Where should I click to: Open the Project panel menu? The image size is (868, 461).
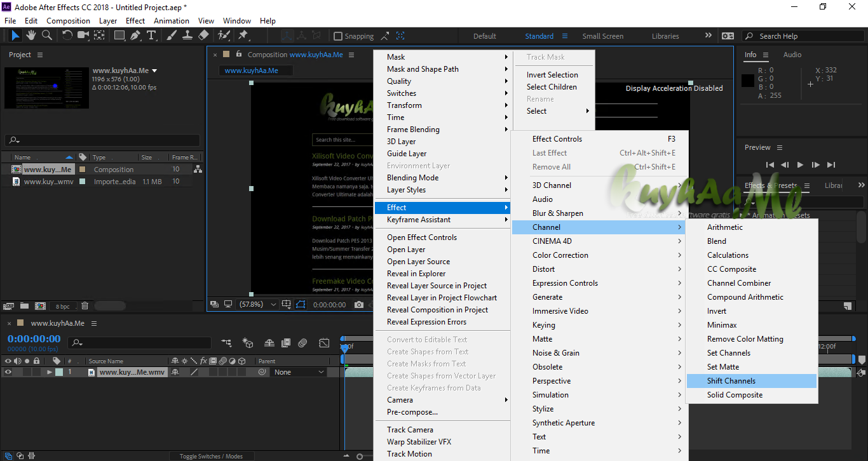(40, 55)
